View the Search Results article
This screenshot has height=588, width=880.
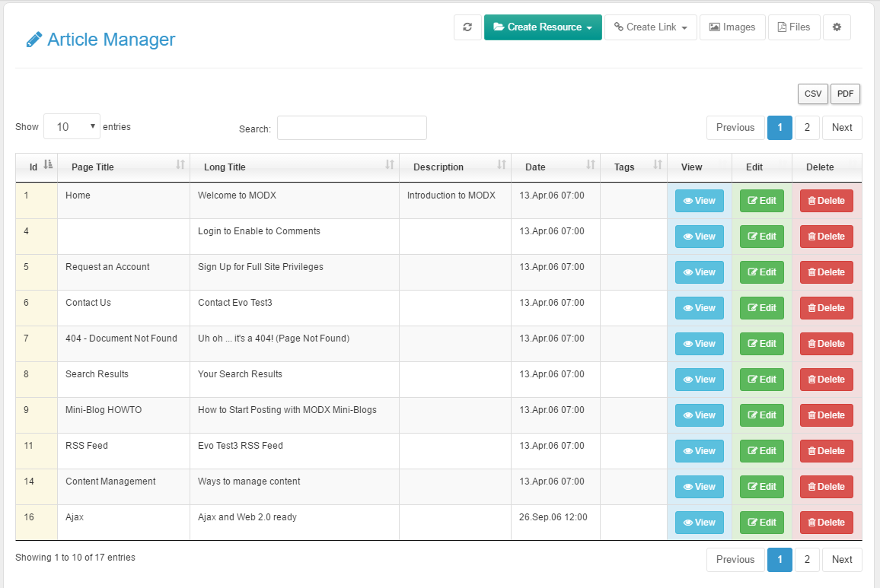click(700, 380)
